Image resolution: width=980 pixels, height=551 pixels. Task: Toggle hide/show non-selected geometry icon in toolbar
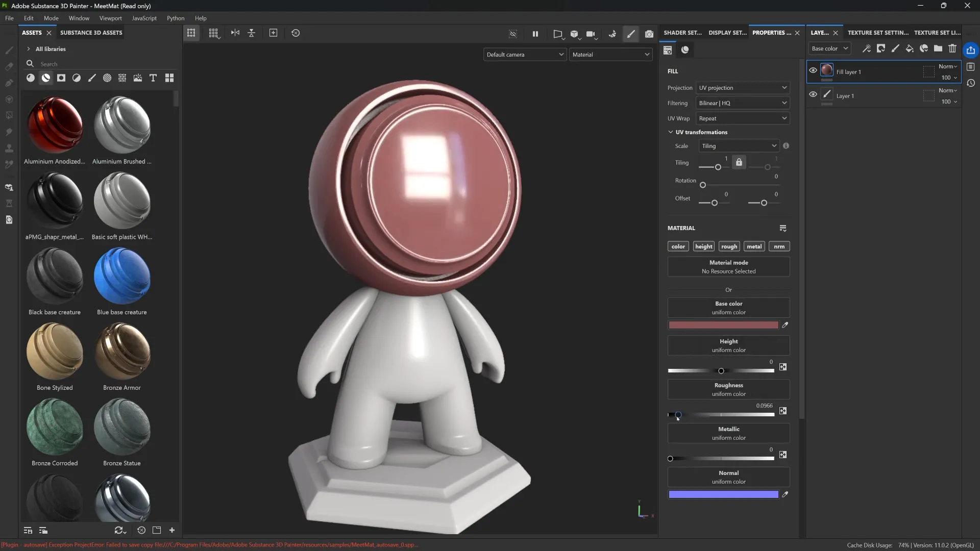(513, 34)
